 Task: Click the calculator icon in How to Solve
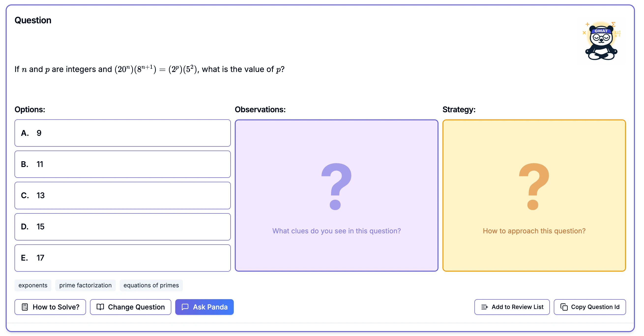[25, 307]
